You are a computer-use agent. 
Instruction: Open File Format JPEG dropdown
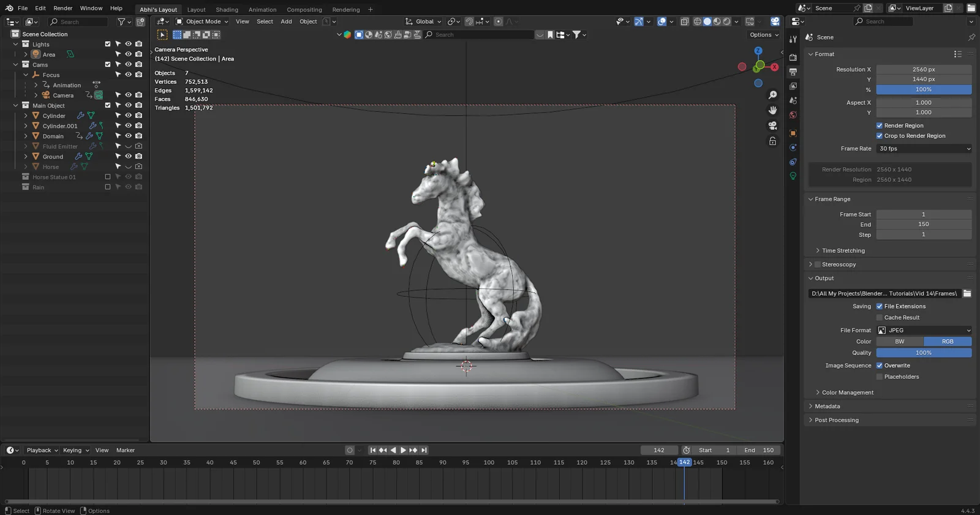coord(924,330)
